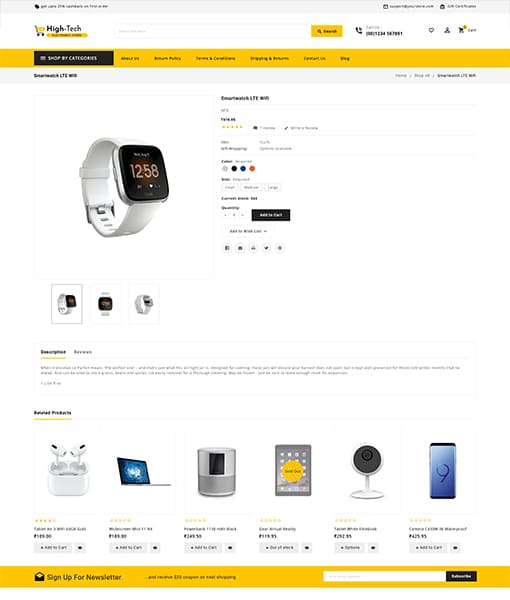The height and width of the screenshot is (600, 510).
Task: Select the Large size option
Action: point(273,188)
